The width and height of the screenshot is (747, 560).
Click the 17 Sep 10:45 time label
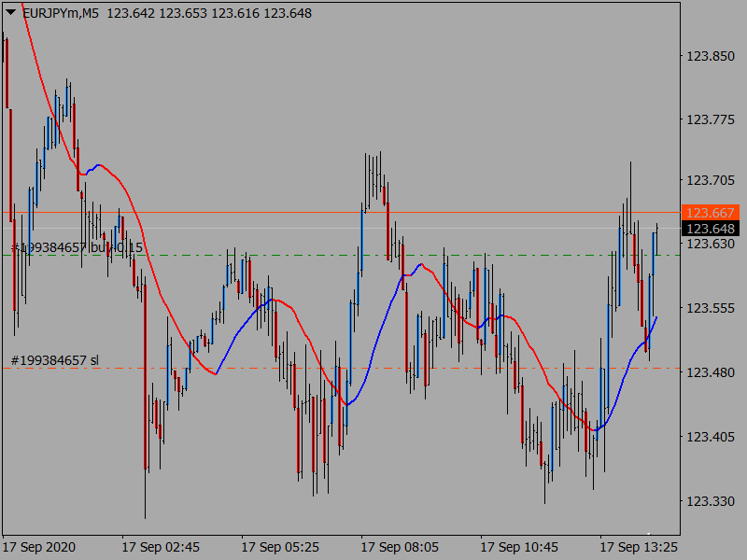click(x=519, y=547)
